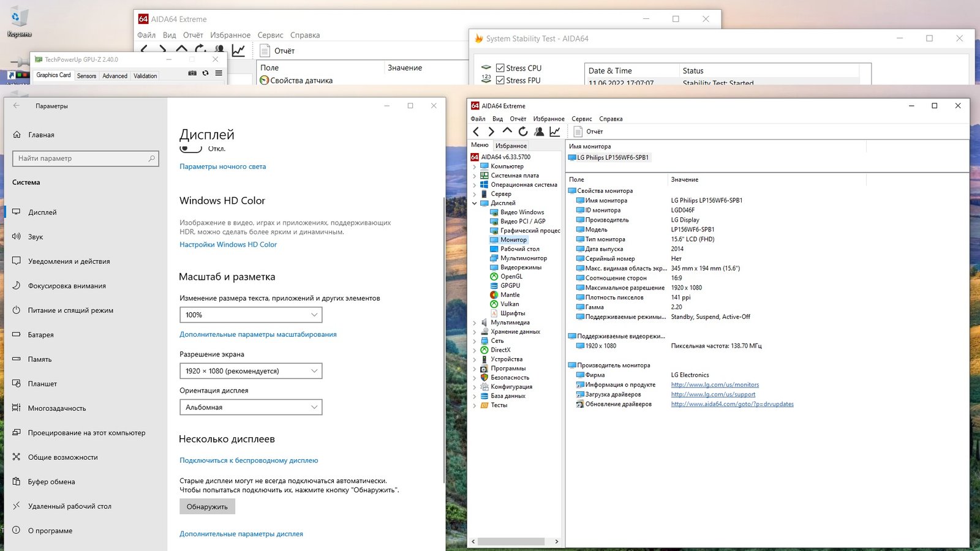This screenshot has height=551, width=980.
Task: Click the GPU-Z refresh icon
Action: coord(205,73)
